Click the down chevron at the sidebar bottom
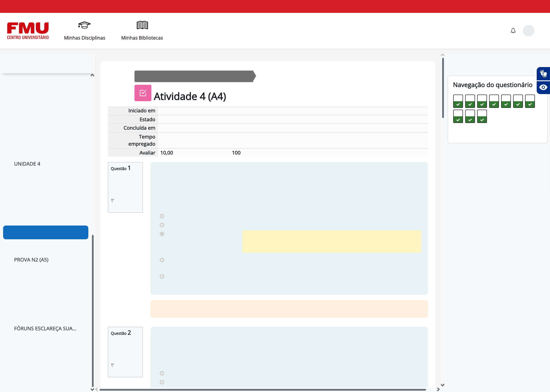This screenshot has height=392, width=550. [x=92, y=389]
